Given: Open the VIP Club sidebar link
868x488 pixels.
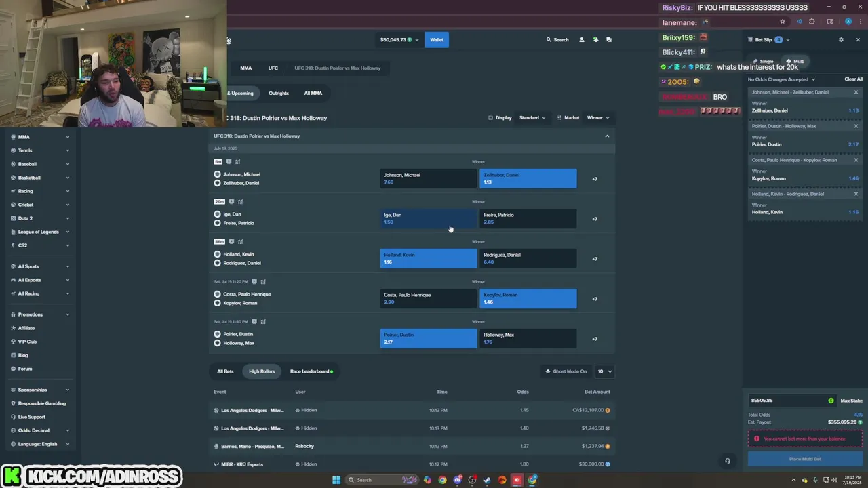Looking at the screenshot, I should [27, 342].
